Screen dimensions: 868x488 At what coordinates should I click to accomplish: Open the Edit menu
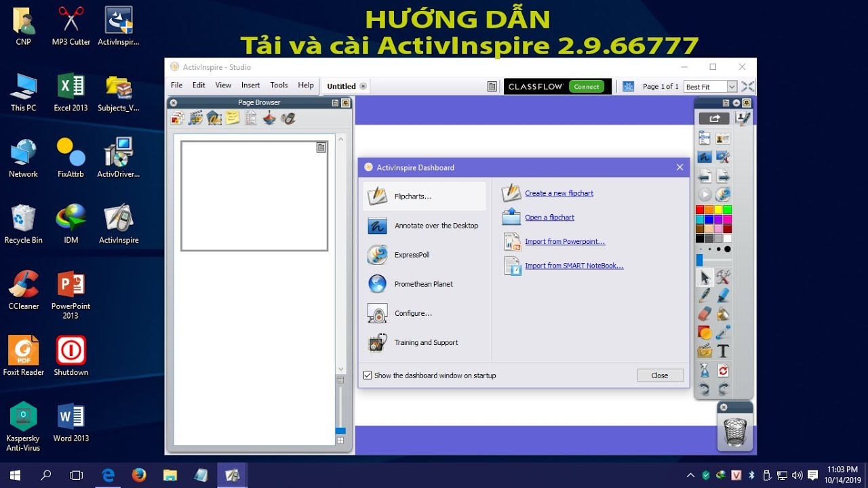(199, 85)
